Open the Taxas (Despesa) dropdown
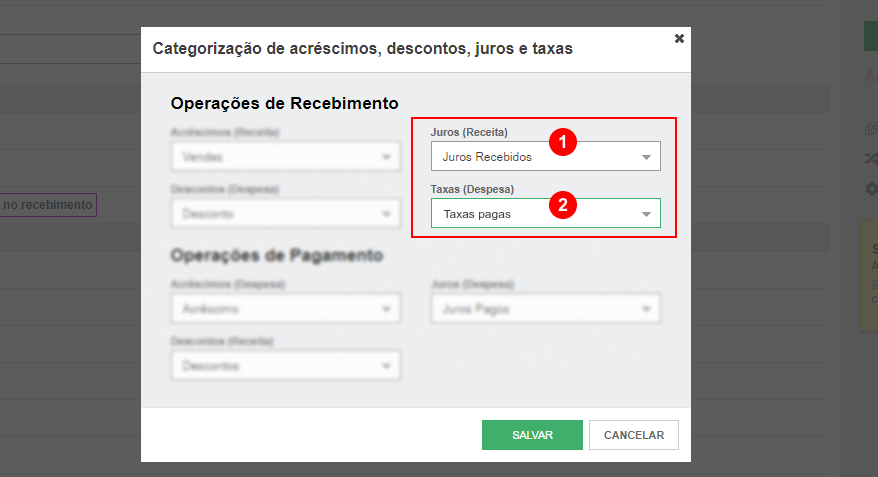878x477 pixels. [545, 213]
